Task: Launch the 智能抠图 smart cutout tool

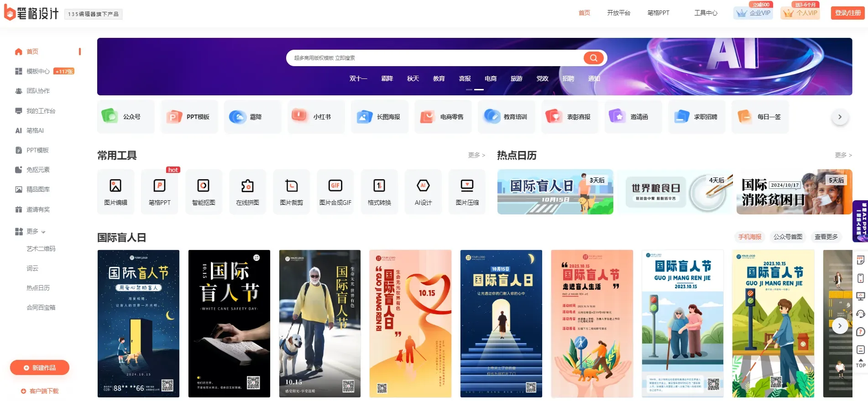Action: pos(203,192)
